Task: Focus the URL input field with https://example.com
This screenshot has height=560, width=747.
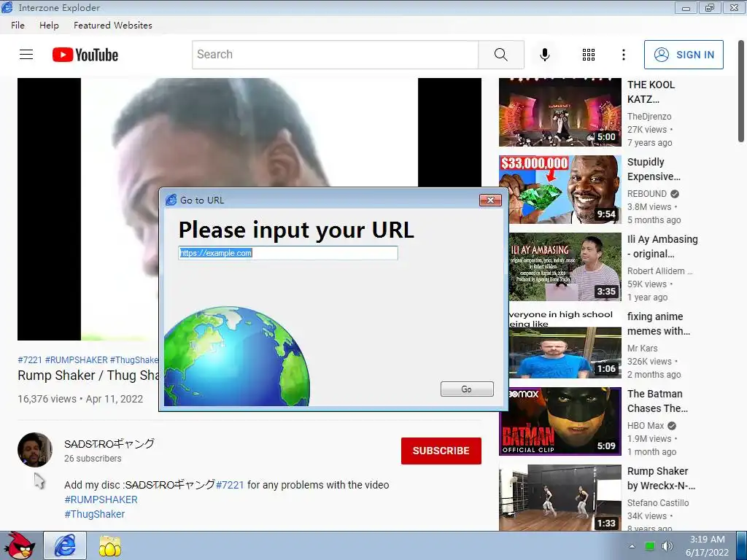Action: 288,253
